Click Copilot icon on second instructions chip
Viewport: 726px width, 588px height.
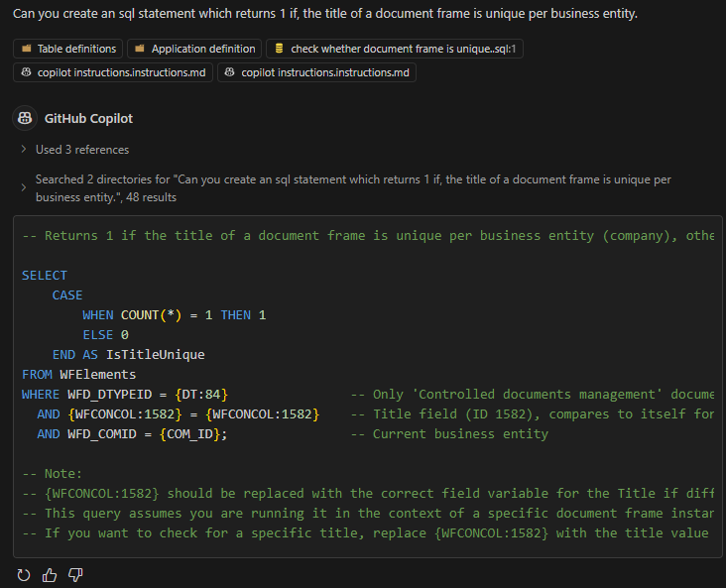click(230, 72)
